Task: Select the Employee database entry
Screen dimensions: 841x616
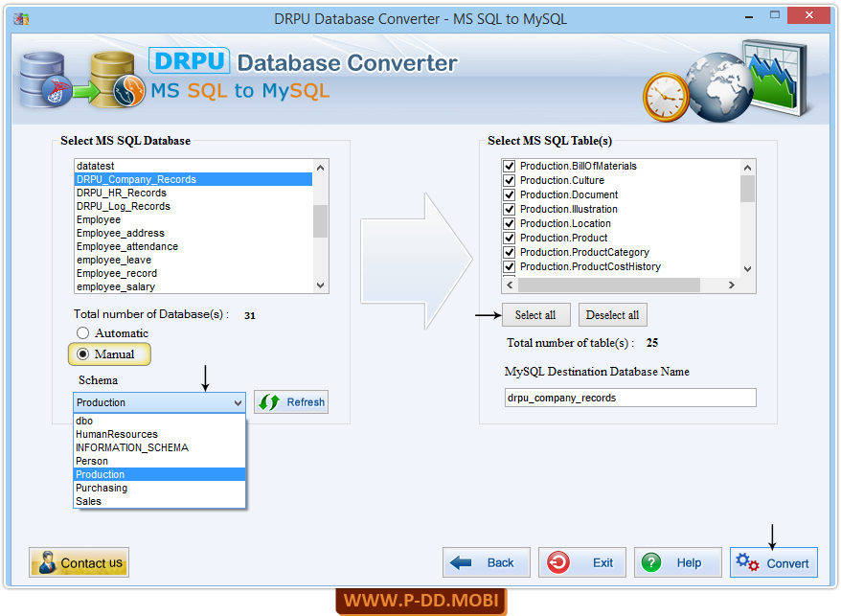Action: (193, 219)
